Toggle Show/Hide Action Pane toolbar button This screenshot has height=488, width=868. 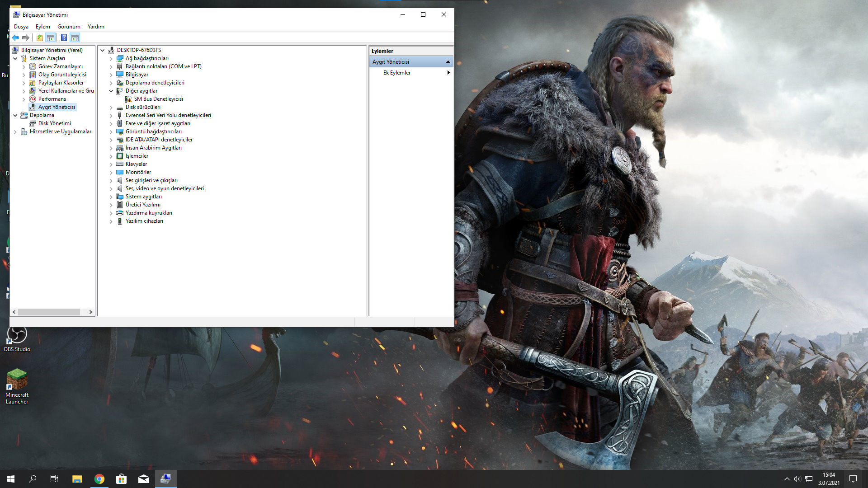(x=75, y=38)
